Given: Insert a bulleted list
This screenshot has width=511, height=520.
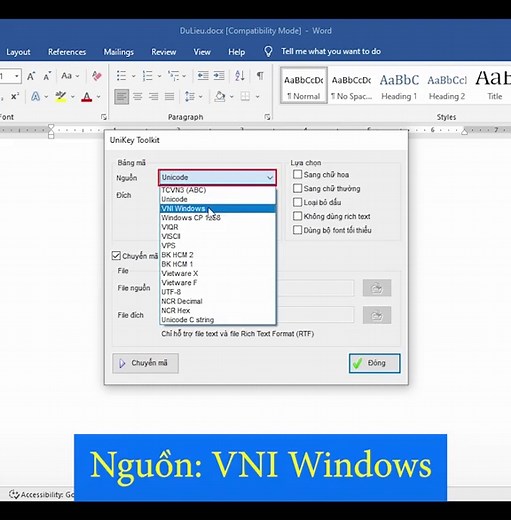Looking at the screenshot, I should tap(121, 76).
